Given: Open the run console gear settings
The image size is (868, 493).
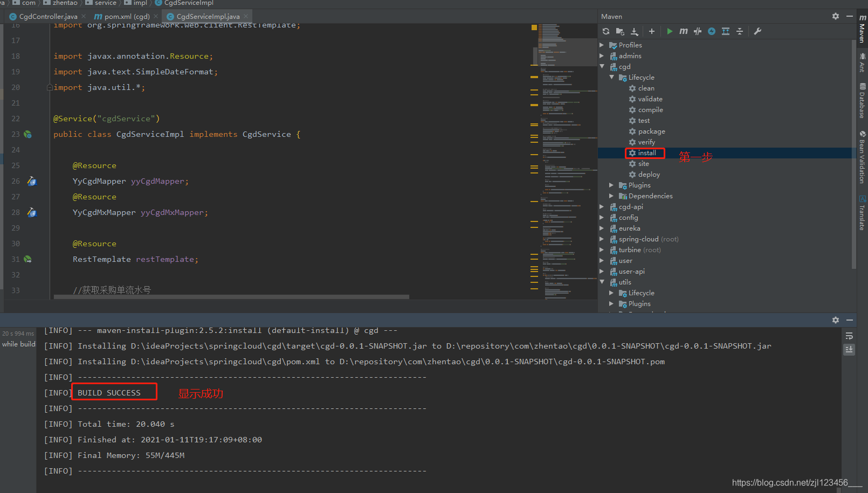Looking at the screenshot, I should tap(836, 320).
